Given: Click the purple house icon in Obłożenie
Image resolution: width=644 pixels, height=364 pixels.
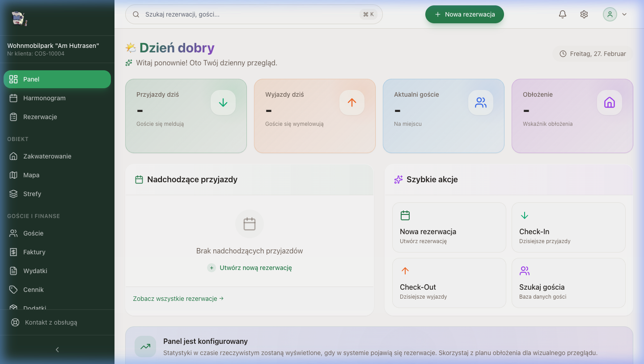Looking at the screenshot, I should pyautogui.click(x=610, y=103).
